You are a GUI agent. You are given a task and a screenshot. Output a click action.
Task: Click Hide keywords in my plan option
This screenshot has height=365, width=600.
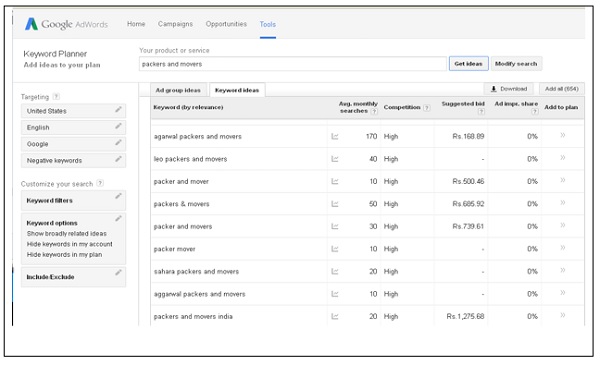coord(64,254)
